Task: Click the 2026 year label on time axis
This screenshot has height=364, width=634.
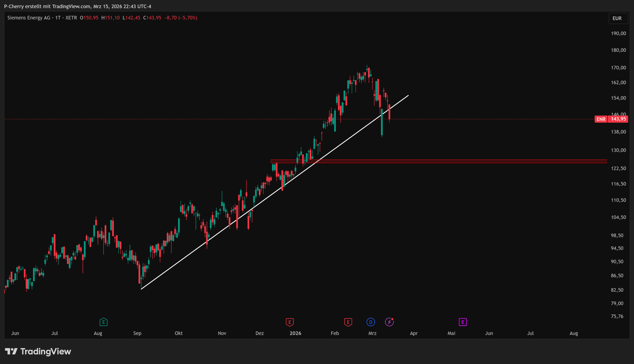Action: click(x=295, y=333)
